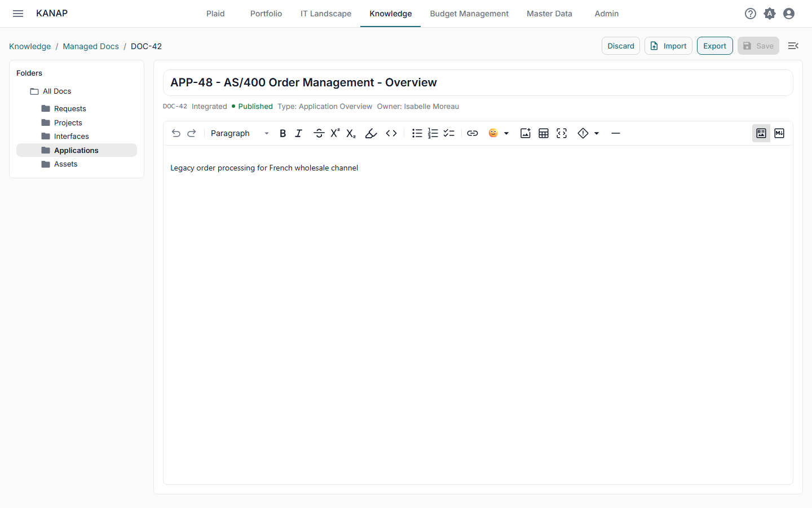This screenshot has width=812, height=508.
Task: Click the Import button
Action: (x=668, y=46)
